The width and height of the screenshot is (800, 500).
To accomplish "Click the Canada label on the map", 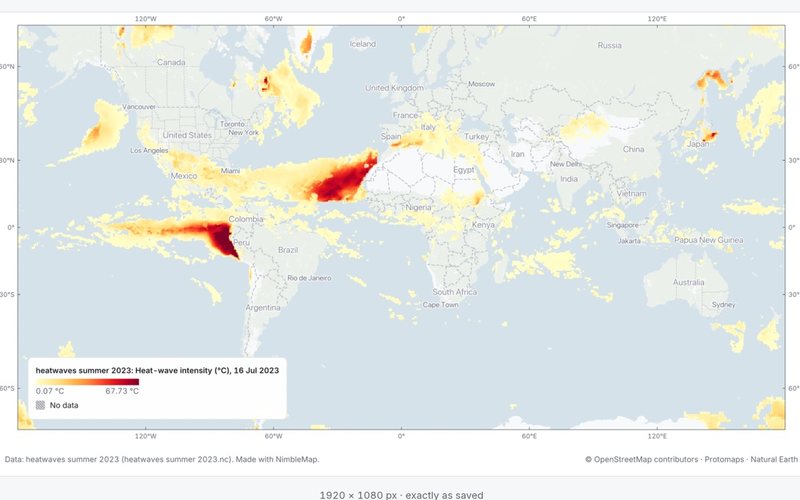I will pyautogui.click(x=171, y=62).
